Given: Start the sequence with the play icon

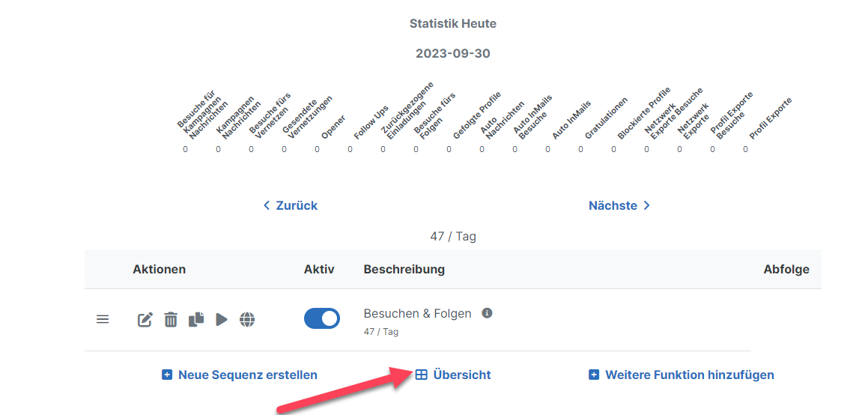Looking at the screenshot, I should [222, 320].
